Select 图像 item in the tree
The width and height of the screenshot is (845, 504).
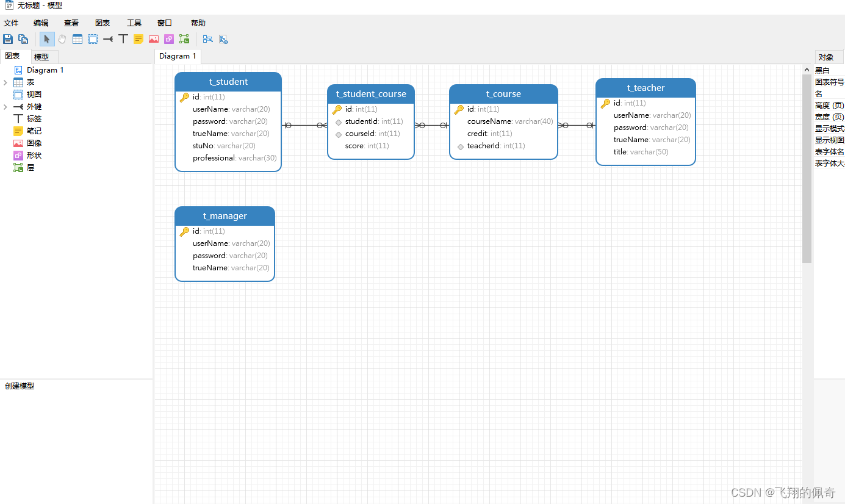[34, 143]
